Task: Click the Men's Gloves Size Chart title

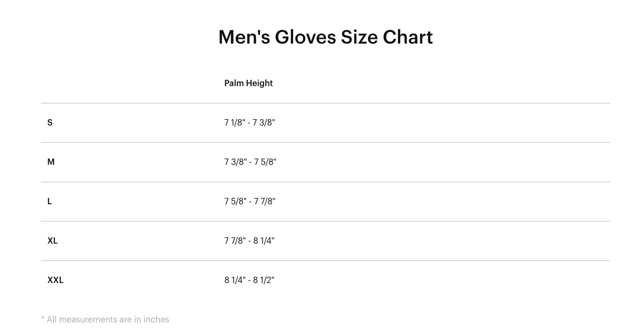Action: [x=325, y=37]
